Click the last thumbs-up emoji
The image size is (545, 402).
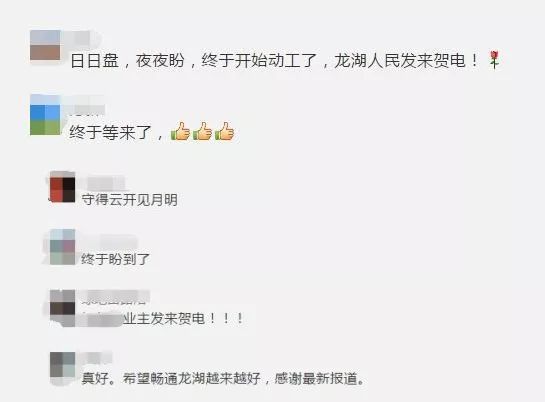[225, 131]
